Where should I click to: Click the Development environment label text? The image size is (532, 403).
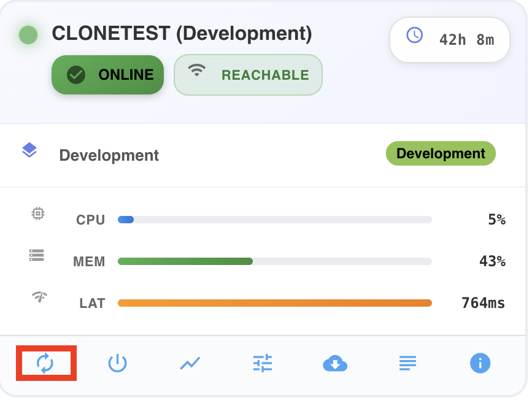click(x=109, y=155)
